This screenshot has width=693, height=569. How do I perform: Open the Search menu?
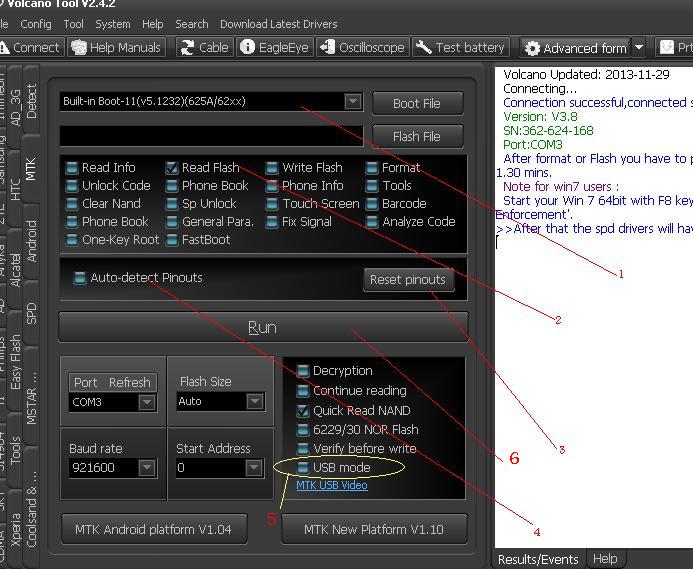tap(191, 24)
